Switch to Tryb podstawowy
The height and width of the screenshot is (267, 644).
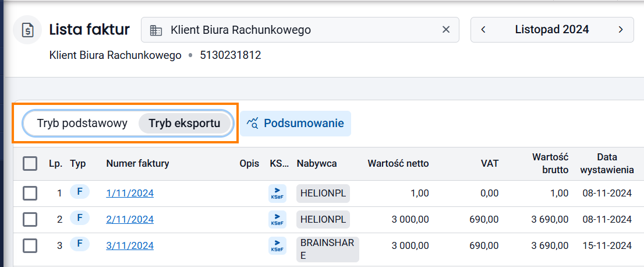82,124
